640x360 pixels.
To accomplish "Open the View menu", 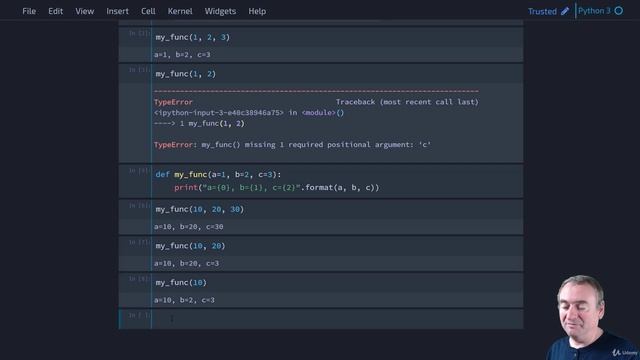I will 84,11.
